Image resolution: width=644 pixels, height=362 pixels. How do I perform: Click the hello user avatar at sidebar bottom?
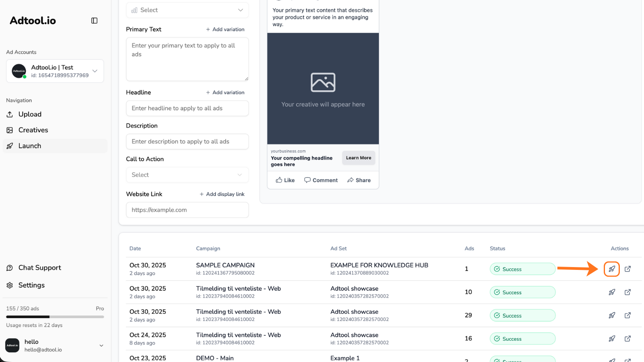point(12,346)
